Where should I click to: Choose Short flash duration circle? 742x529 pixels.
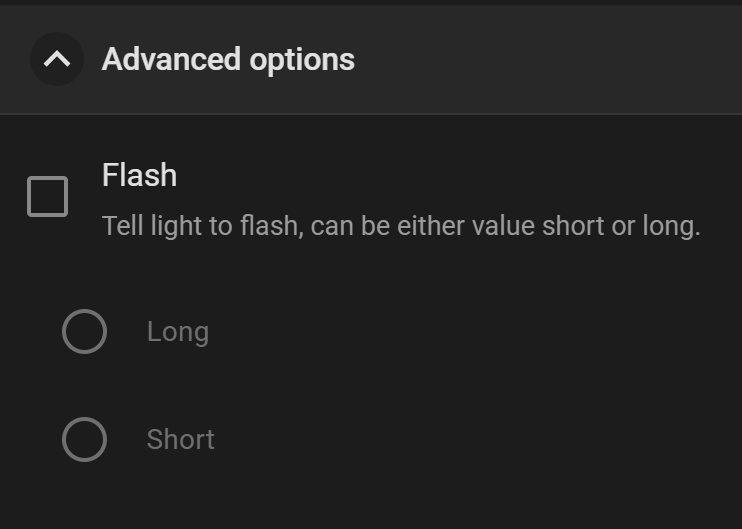coord(84,440)
